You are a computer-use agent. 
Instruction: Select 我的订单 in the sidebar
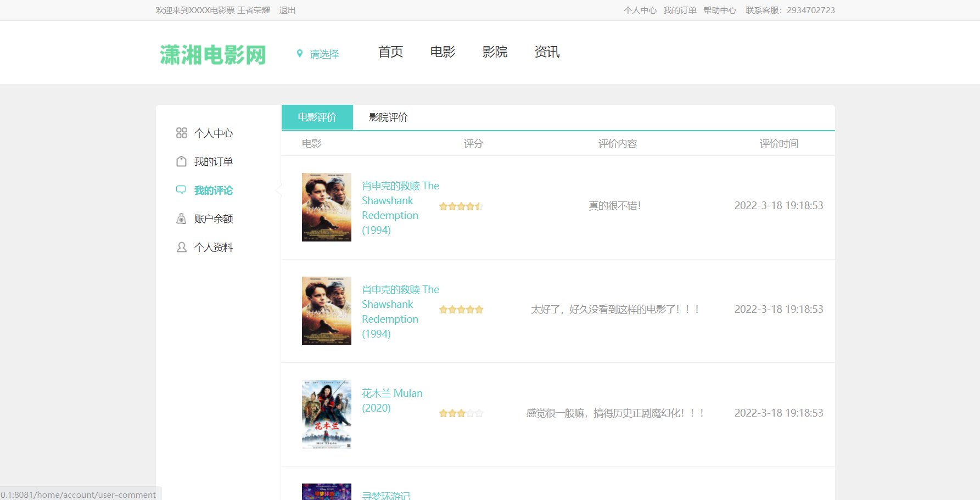pyautogui.click(x=214, y=162)
